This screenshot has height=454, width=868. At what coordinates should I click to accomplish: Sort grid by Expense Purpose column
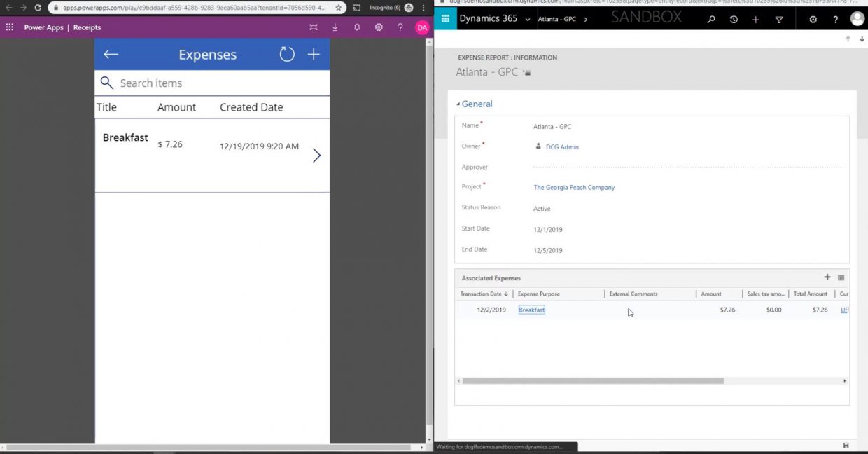coord(539,294)
